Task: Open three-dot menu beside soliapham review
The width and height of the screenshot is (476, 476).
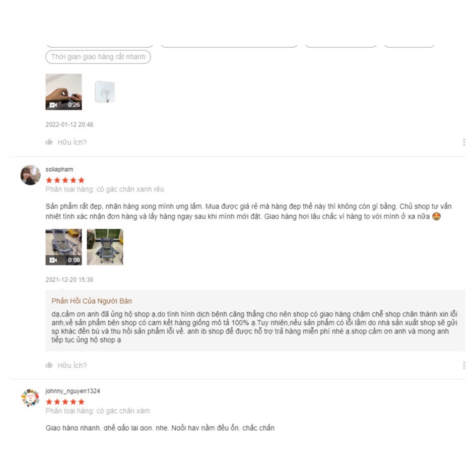Action: [x=464, y=365]
